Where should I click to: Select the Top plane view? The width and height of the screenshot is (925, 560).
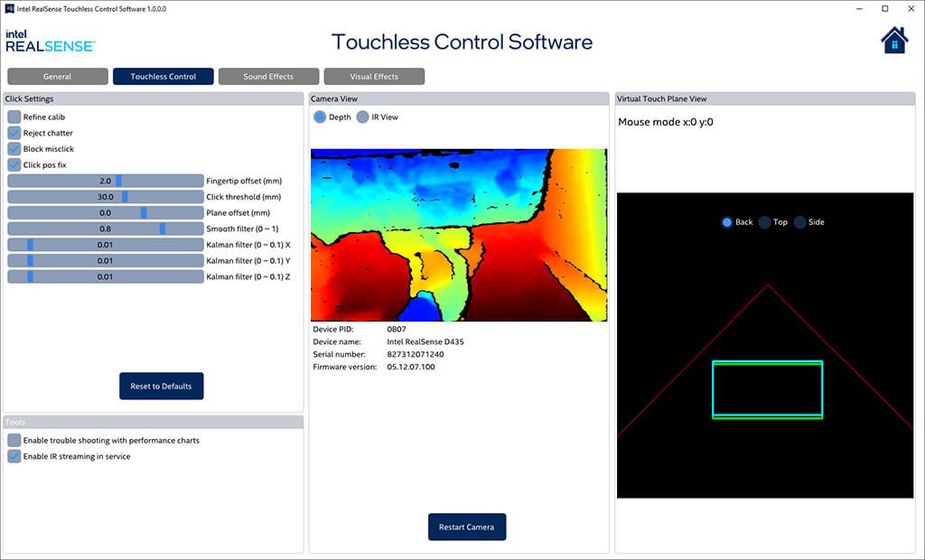tap(764, 222)
